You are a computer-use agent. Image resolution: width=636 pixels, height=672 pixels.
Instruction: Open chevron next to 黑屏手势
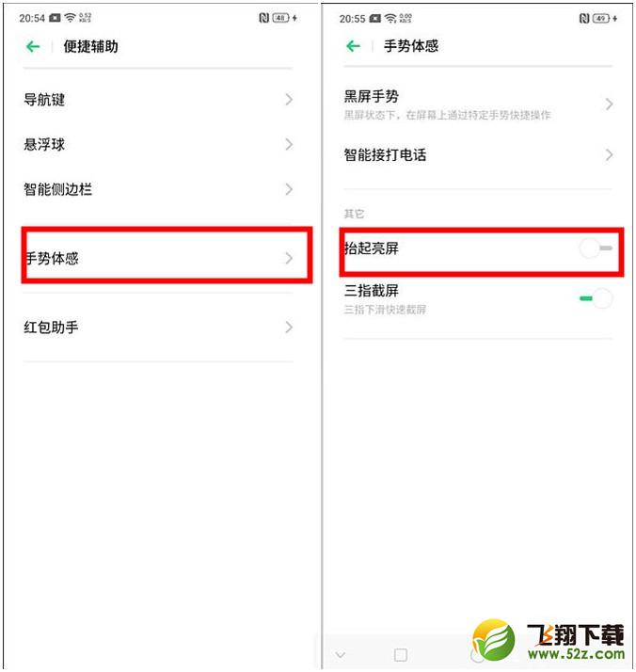click(x=609, y=104)
